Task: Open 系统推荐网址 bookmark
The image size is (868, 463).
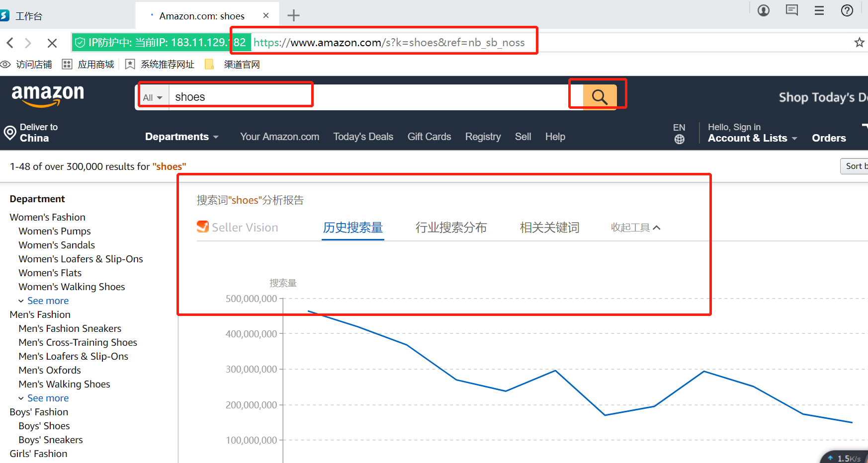Action: 160,65
